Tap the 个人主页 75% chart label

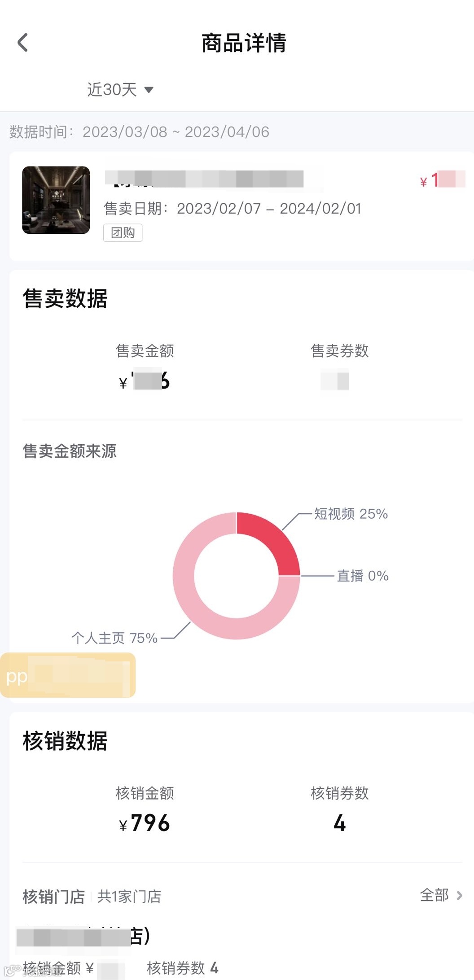click(114, 638)
